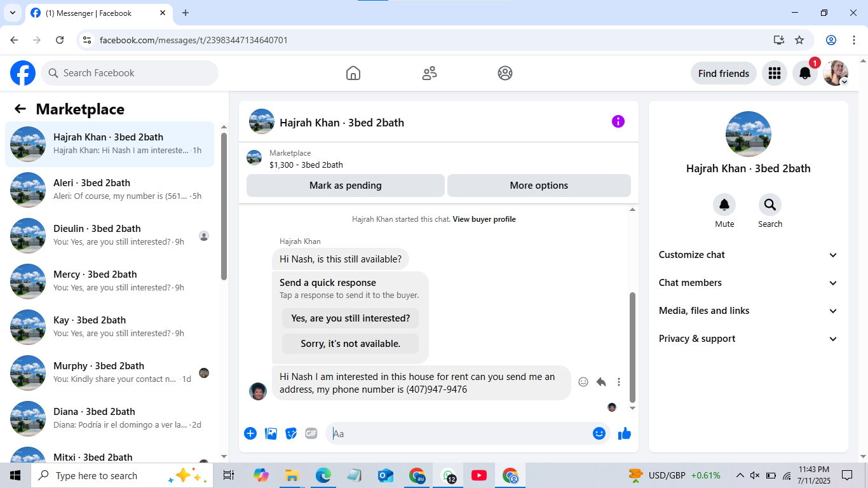Show hidden system tray icons

(x=740, y=475)
